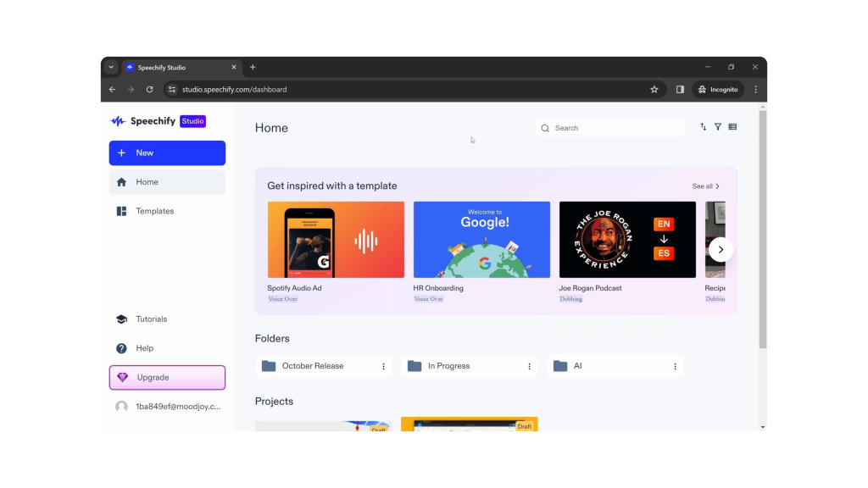Click the New button to create a project
Image resolution: width=868 pixels, height=488 pixels.
point(167,152)
